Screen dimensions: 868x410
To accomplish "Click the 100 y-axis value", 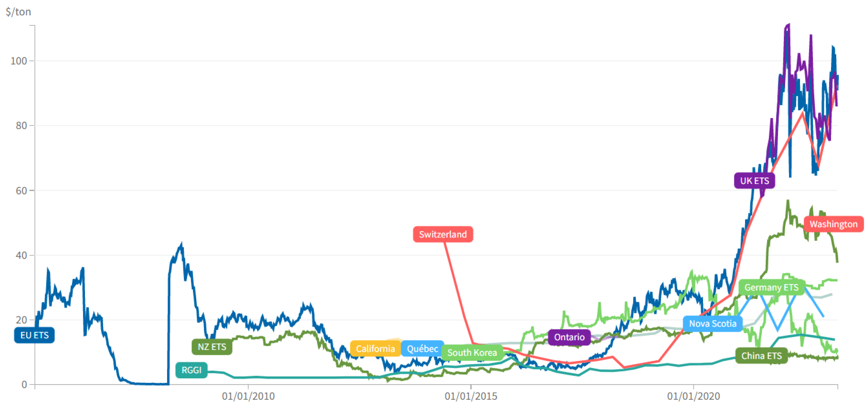I will [x=19, y=61].
